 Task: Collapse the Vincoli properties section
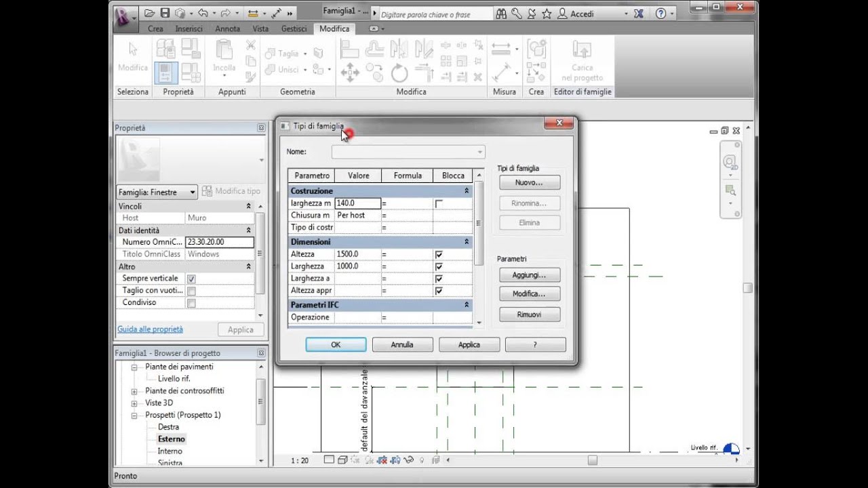pyautogui.click(x=248, y=206)
